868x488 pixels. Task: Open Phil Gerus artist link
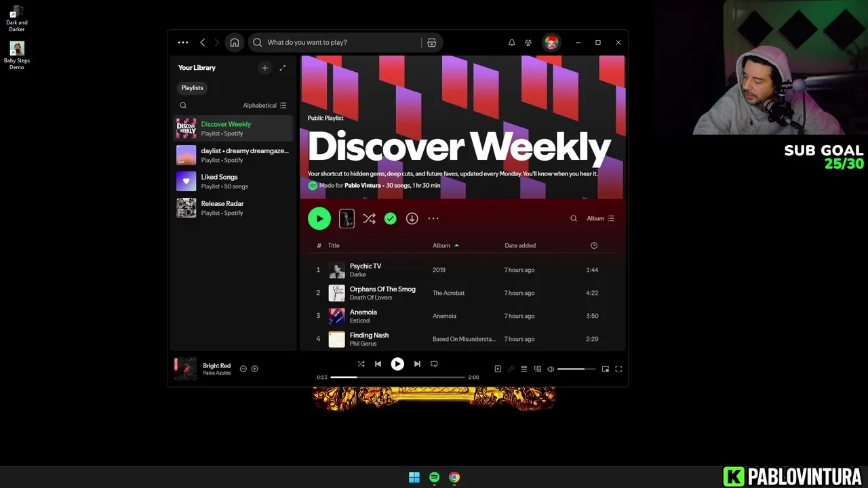[363, 344]
